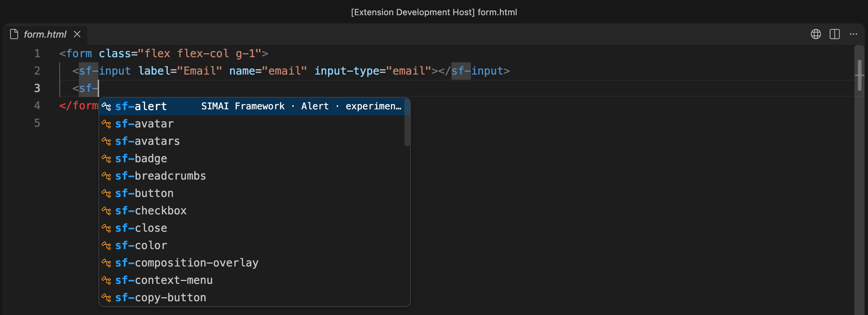The image size is (868, 315).
Task: Split the editor with the split icon
Action: click(x=835, y=34)
